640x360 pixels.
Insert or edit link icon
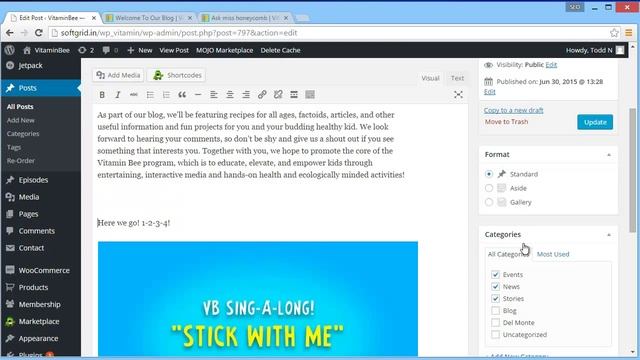262,95
